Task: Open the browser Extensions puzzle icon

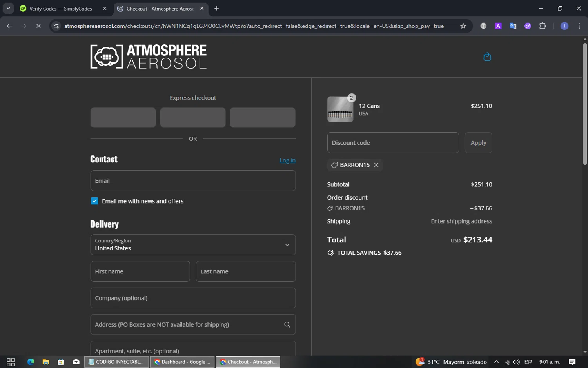Action: pyautogui.click(x=543, y=26)
